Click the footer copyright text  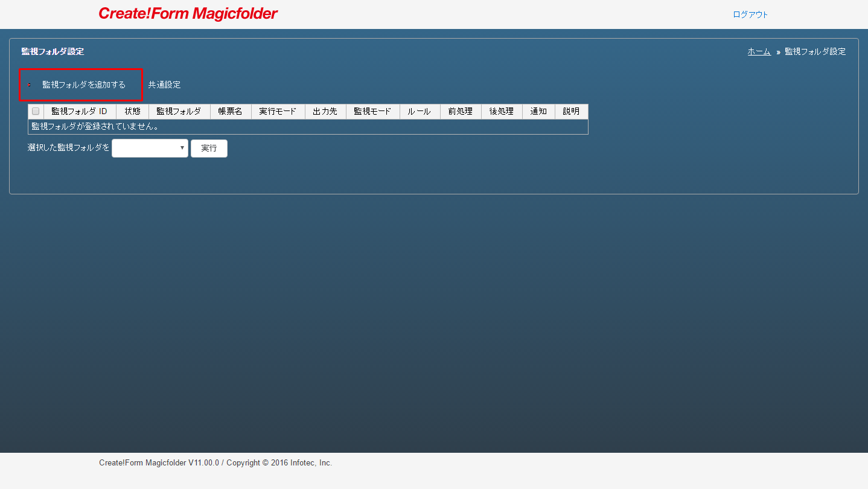click(215, 463)
